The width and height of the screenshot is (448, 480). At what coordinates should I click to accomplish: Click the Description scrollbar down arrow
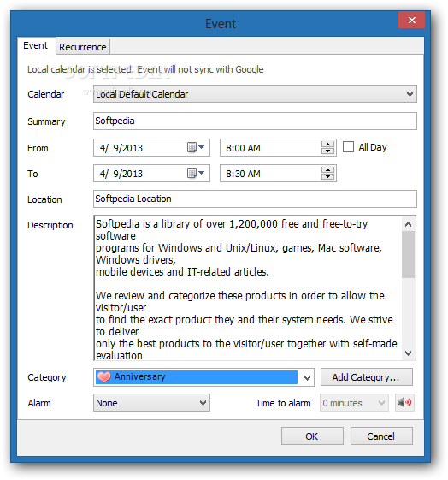[x=409, y=353]
